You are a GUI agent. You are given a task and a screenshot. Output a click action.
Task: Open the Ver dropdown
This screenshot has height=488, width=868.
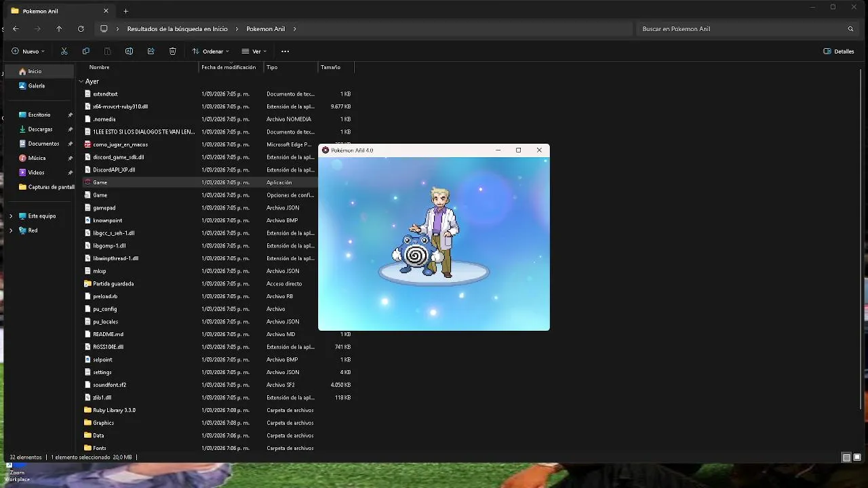click(x=254, y=52)
